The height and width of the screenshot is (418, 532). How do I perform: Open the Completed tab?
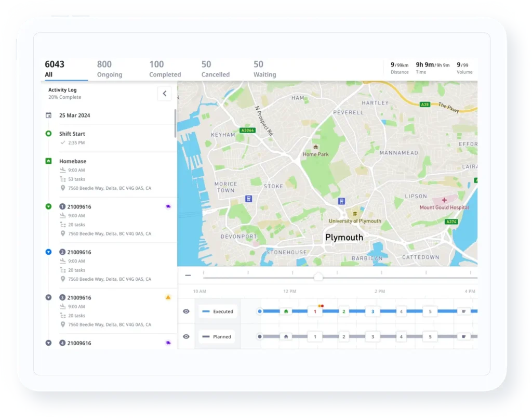click(165, 69)
